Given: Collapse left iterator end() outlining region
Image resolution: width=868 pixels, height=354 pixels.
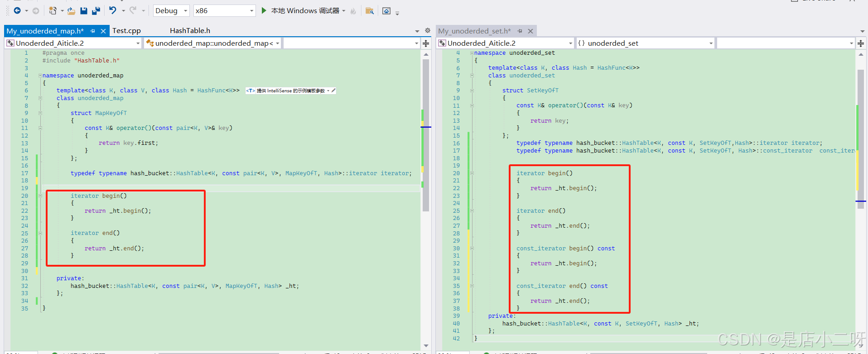Looking at the screenshot, I should pos(40,233).
